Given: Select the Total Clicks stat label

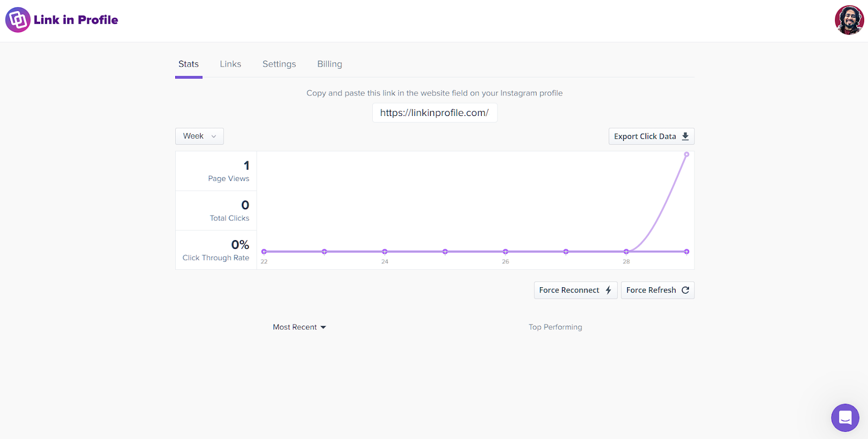Looking at the screenshot, I should [229, 218].
